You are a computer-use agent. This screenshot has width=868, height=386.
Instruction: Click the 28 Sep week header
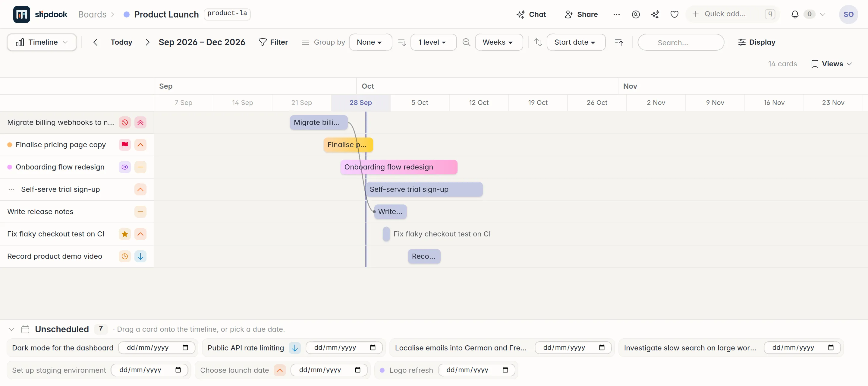(x=360, y=103)
